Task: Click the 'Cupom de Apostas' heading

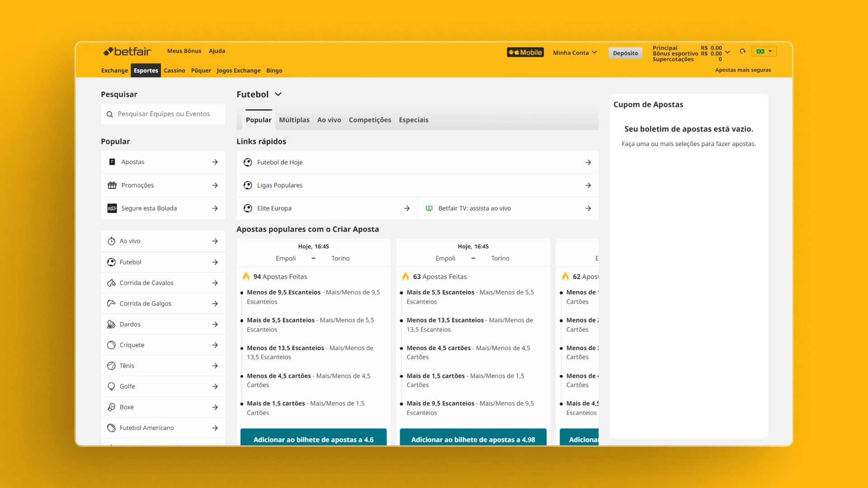Action: pos(648,104)
